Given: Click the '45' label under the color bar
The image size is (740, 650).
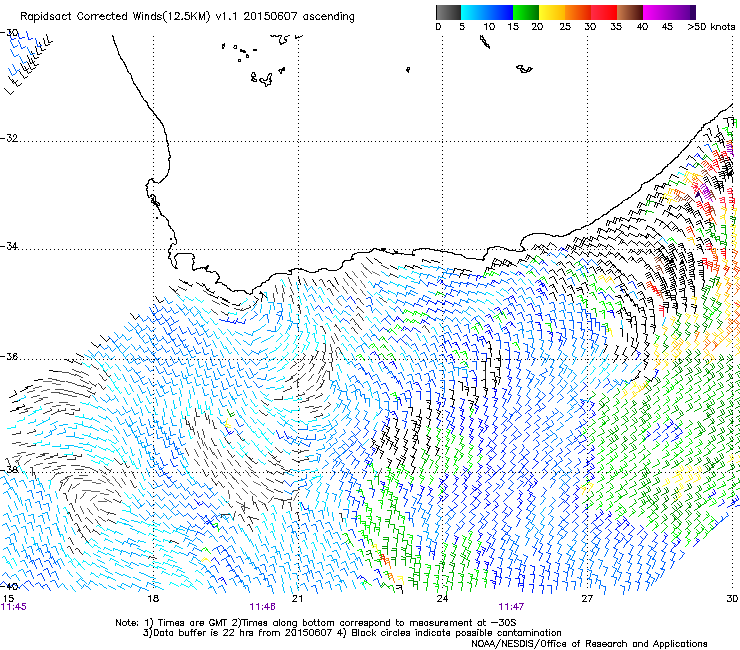Looking at the screenshot, I should (667, 27).
